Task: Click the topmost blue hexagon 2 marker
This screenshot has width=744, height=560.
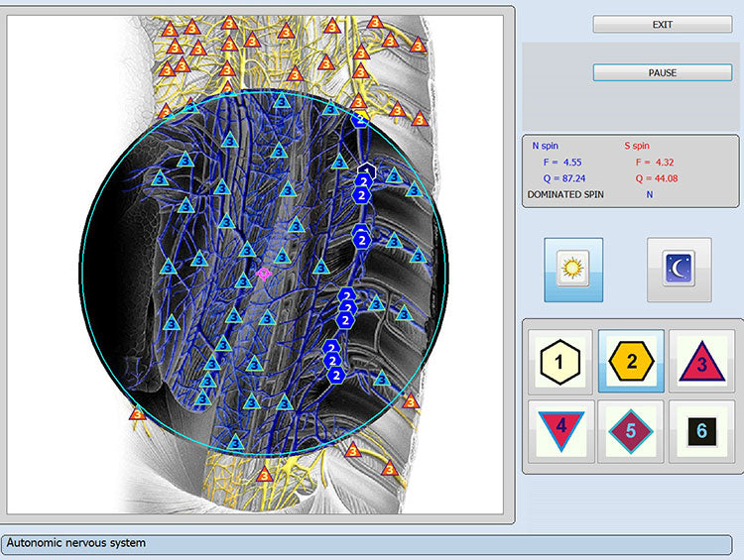Action: (x=361, y=120)
